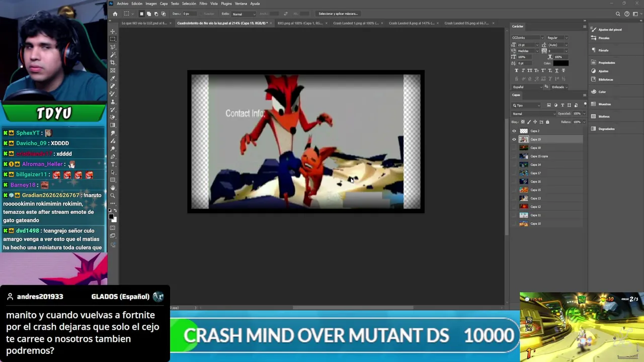Open the Carácter panel options menu
Image resolution: width=644 pixels, height=362 pixels.
(x=584, y=26)
